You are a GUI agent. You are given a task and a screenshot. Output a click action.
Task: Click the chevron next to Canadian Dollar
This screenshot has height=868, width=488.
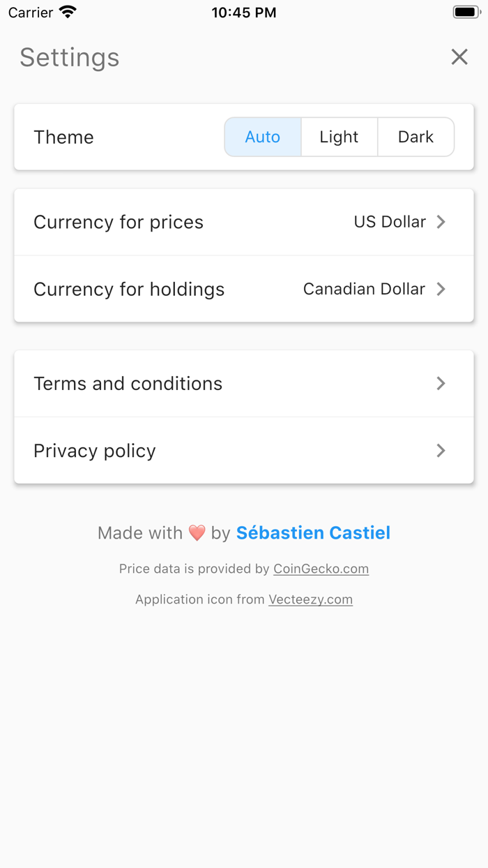tap(441, 289)
